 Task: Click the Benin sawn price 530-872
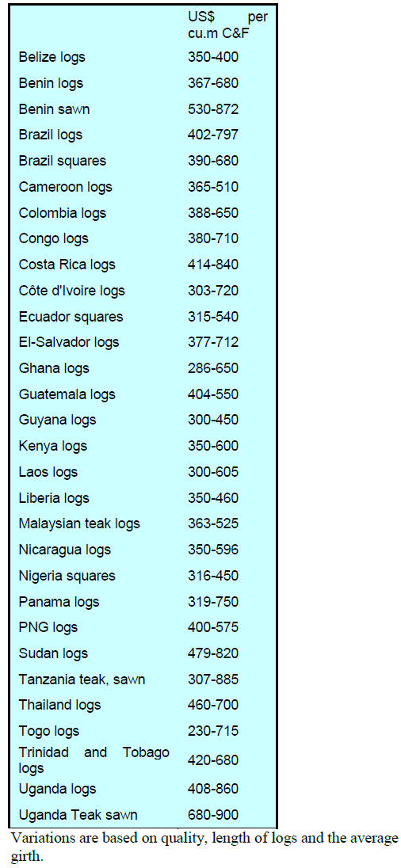(x=212, y=109)
